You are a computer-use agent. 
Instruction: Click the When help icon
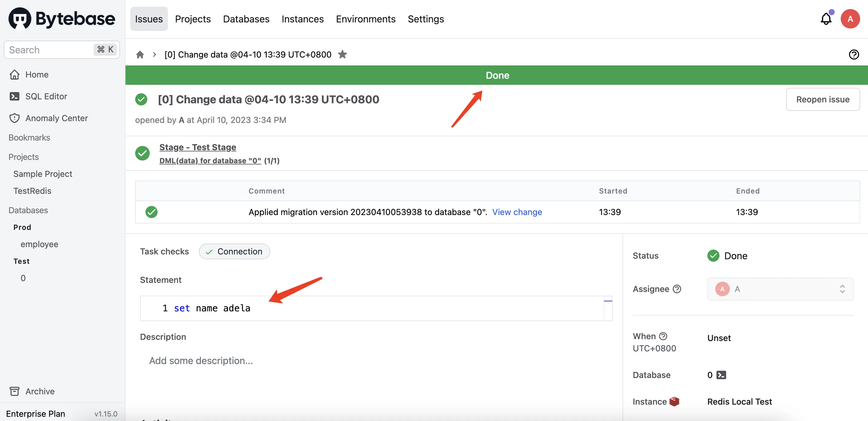(x=663, y=336)
